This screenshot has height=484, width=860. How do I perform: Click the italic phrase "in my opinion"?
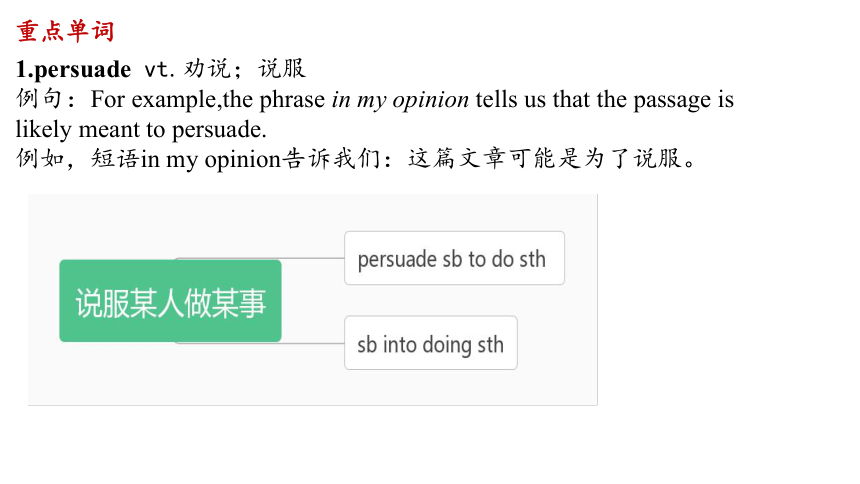[x=400, y=100]
